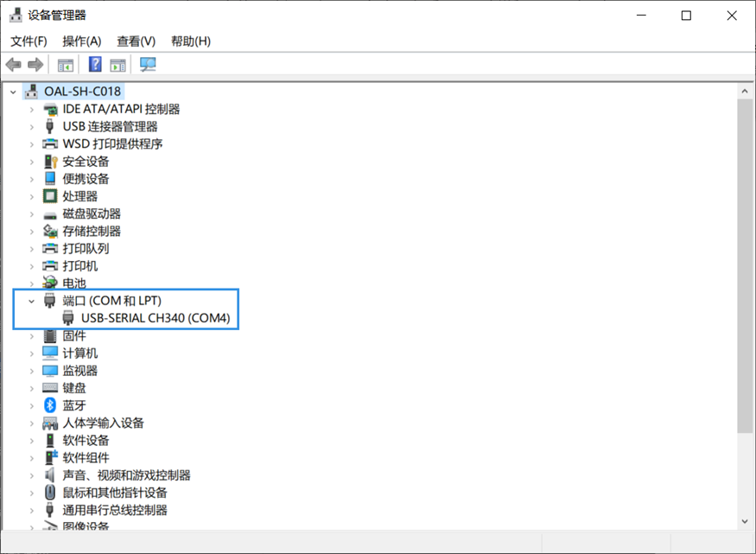756x554 pixels.
Task: Open the blue help question-mark icon
Action: (95, 64)
